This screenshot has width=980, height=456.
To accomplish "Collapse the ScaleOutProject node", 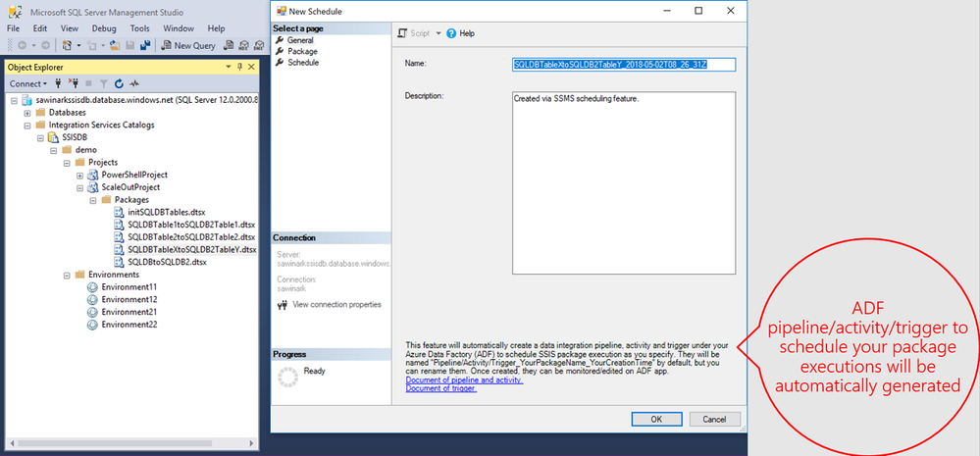I will [80, 187].
